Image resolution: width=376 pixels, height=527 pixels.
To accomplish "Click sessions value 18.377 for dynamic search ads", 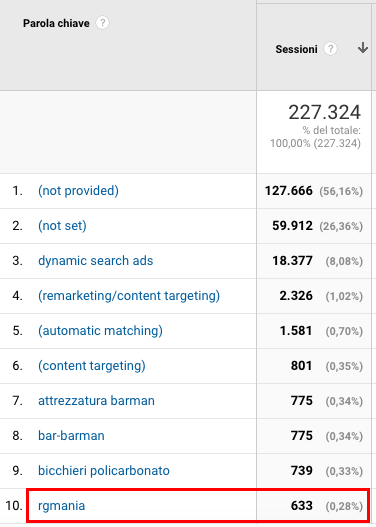I will pos(292,260).
